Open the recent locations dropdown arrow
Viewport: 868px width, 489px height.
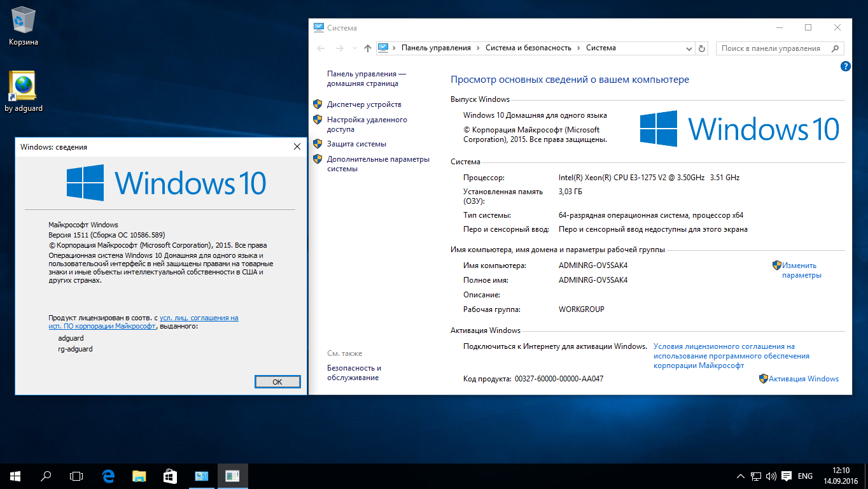[354, 48]
